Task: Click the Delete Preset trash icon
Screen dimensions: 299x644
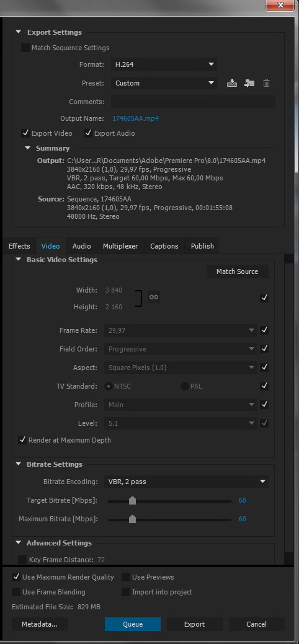Action: 267,83
